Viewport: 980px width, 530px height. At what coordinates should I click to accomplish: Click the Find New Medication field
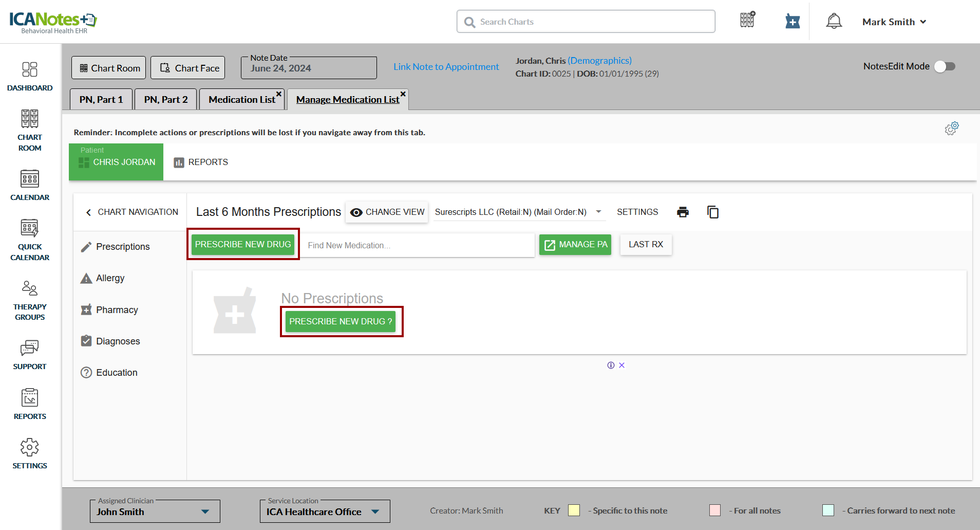417,246
